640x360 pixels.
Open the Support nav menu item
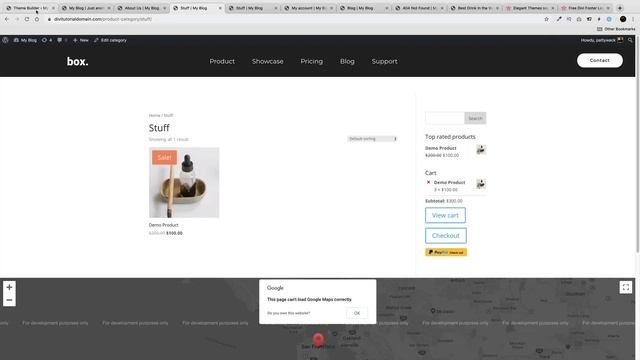coord(384,61)
